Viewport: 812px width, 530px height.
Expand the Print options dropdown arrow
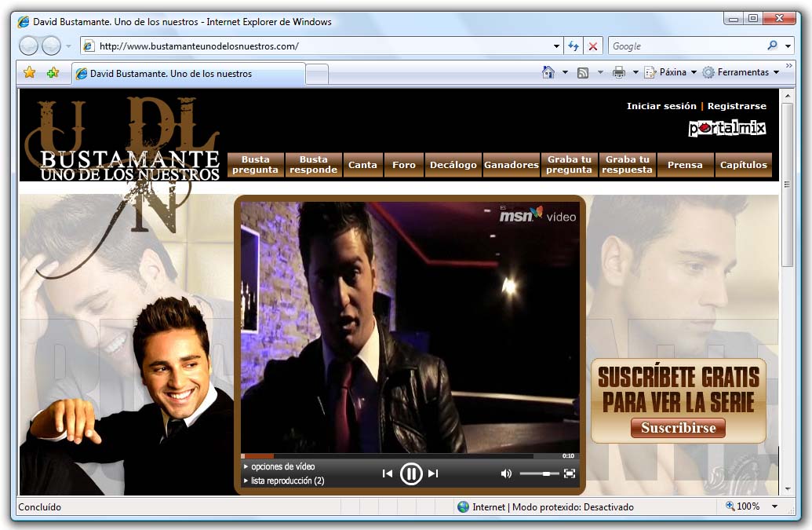[635, 72]
